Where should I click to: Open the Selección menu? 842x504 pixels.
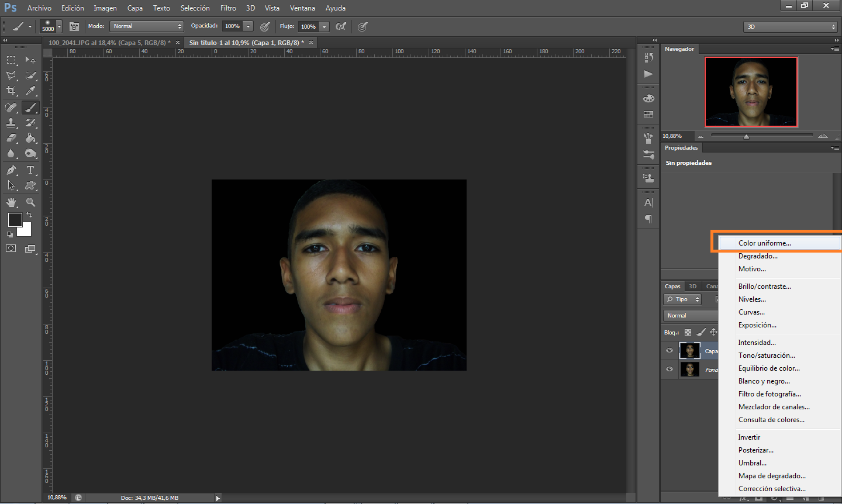(x=195, y=8)
